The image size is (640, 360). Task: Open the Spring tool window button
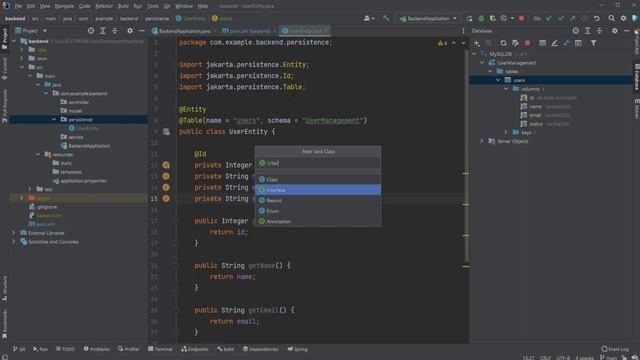(x=298, y=349)
